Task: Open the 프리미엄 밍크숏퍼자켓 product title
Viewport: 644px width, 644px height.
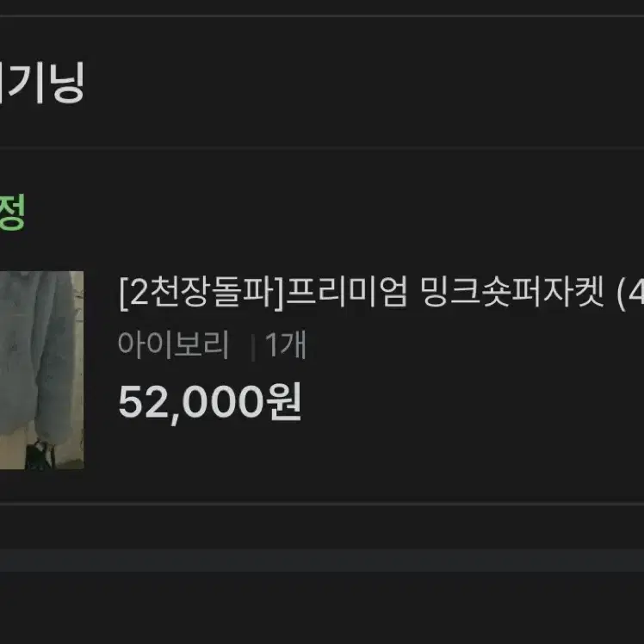Action: tap(381, 292)
